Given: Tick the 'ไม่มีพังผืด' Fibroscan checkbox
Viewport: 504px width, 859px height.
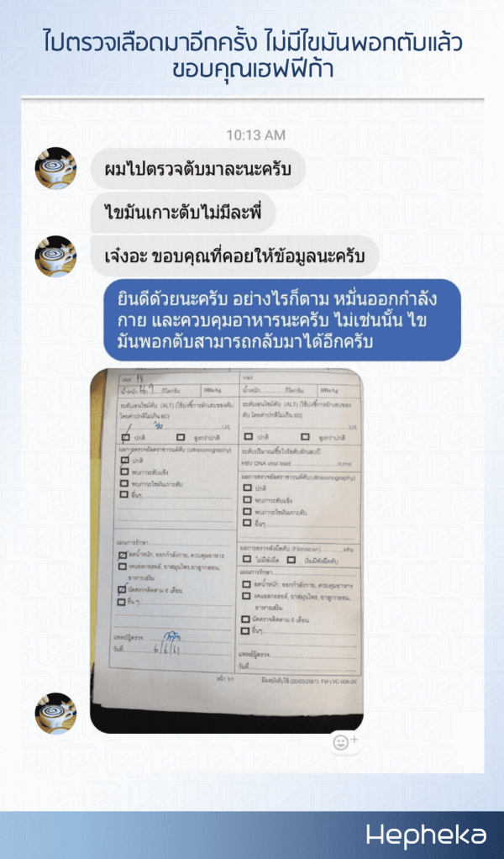Looking at the screenshot, I should (x=247, y=560).
